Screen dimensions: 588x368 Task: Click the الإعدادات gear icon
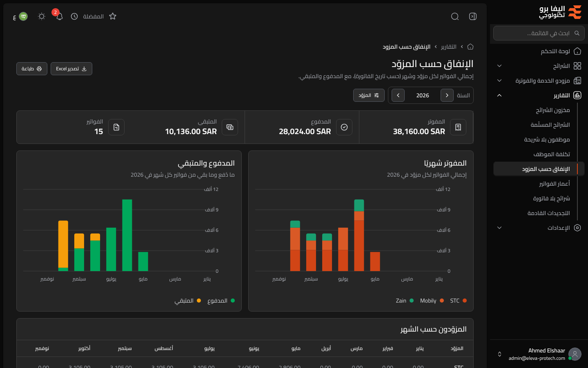pos(577,228)
